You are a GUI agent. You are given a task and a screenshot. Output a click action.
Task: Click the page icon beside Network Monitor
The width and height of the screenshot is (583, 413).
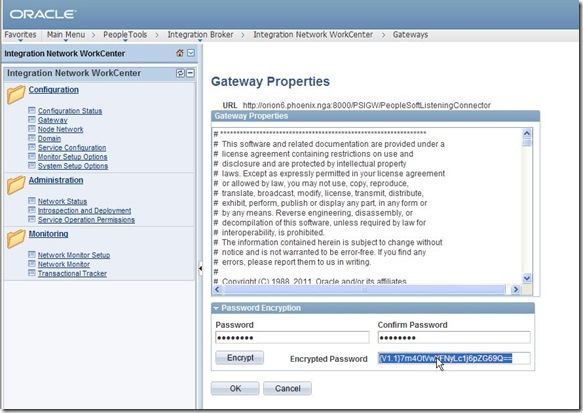point(32,264)
